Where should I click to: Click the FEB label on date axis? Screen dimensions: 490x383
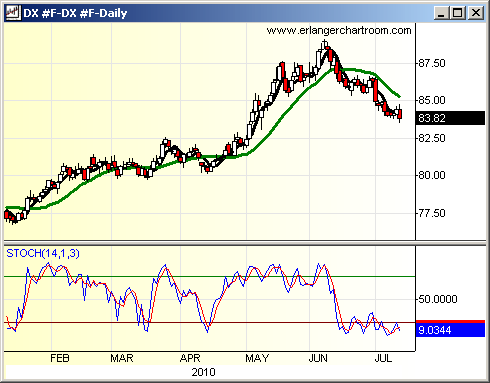point(60,358)
